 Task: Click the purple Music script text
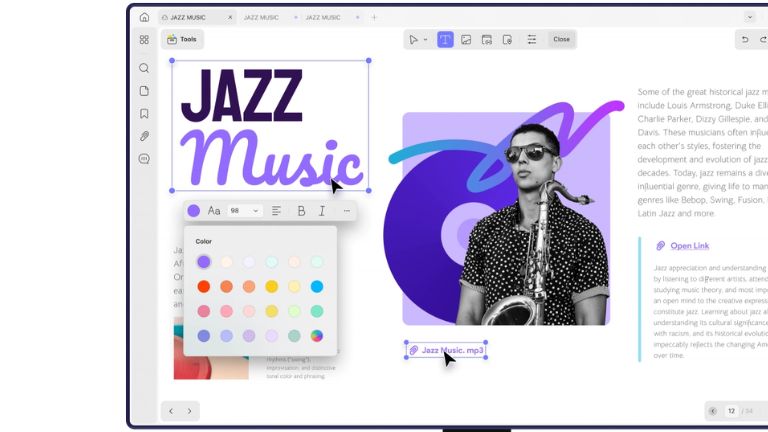click(x=272, y=158)
